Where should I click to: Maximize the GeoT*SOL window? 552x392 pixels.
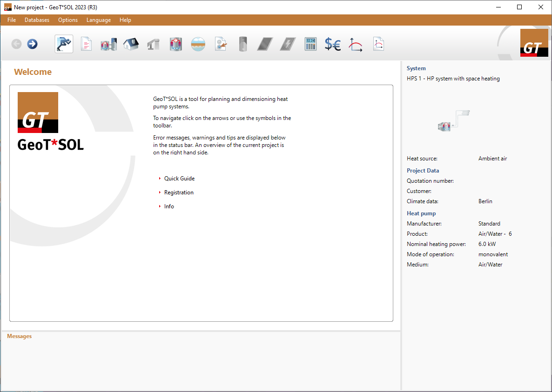[x=519, y=7]
